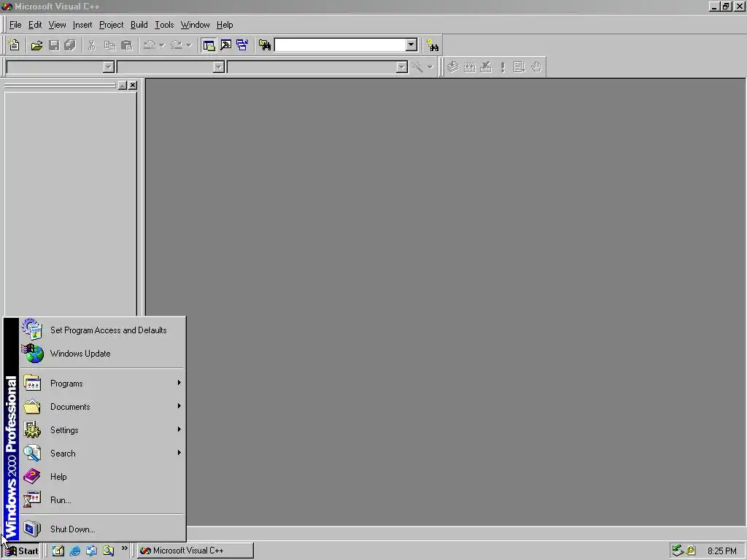Image resolution: width=747 pixels, height=560 pixels.
Task: Click the New Text File toolbar icon
Action: [x=15, y=45]
